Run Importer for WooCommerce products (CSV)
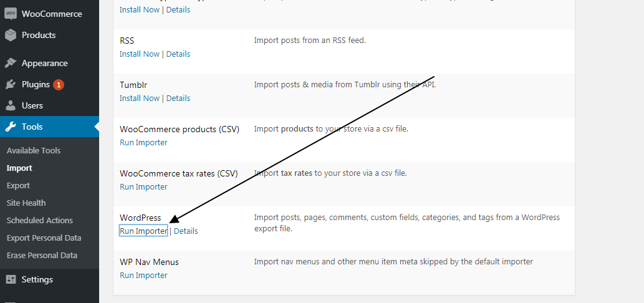 (143, 143)
